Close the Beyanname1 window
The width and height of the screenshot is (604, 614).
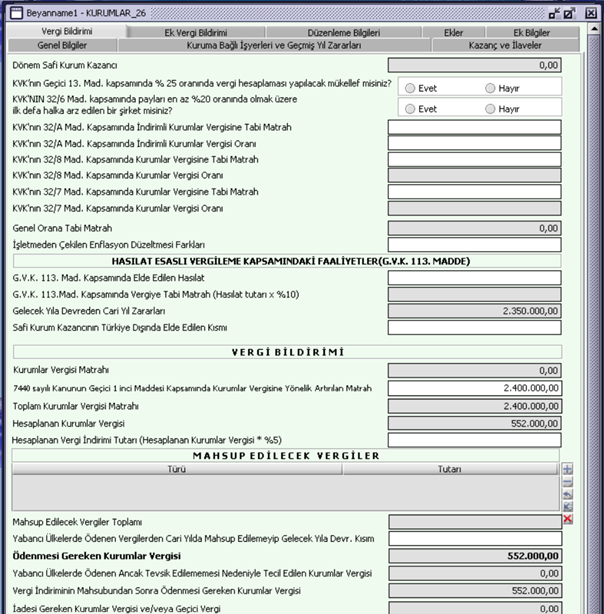tap(591, 13)
